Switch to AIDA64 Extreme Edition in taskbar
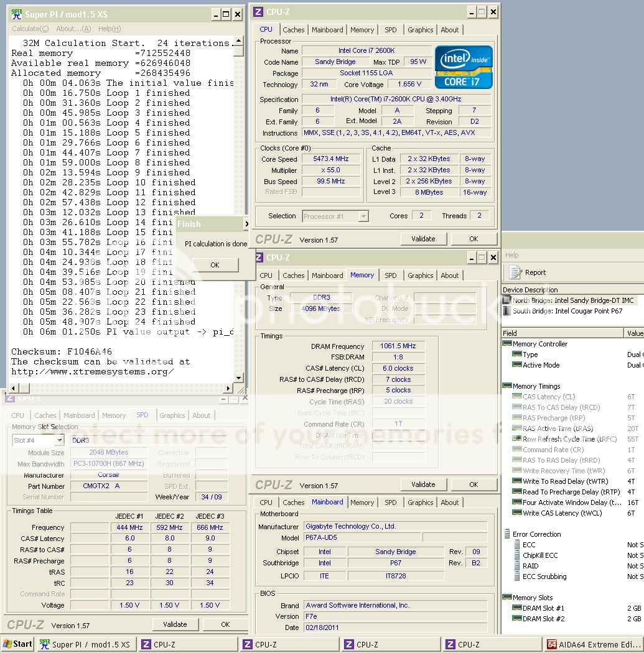 point(594,644)
